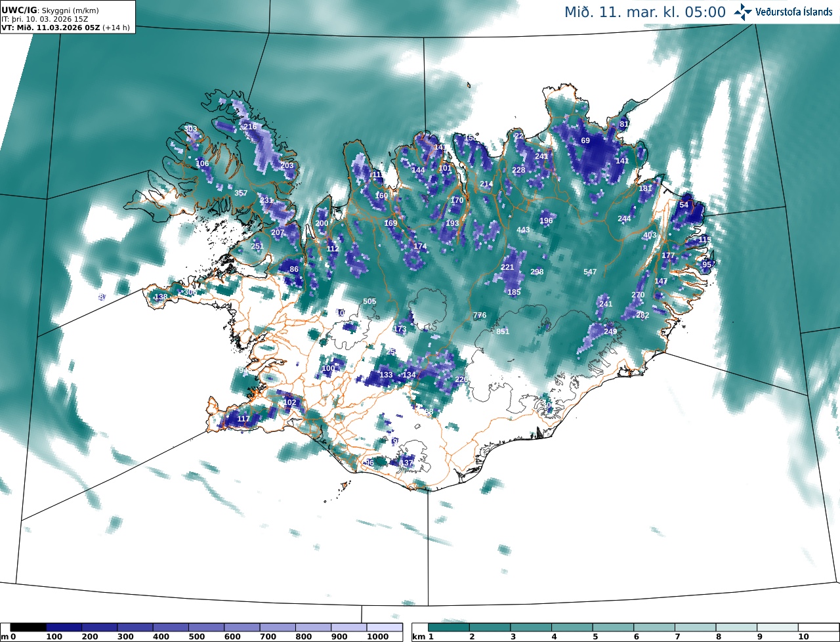Select the header time Mið. 11. mar. kl. 05:00

click(645, 12)
